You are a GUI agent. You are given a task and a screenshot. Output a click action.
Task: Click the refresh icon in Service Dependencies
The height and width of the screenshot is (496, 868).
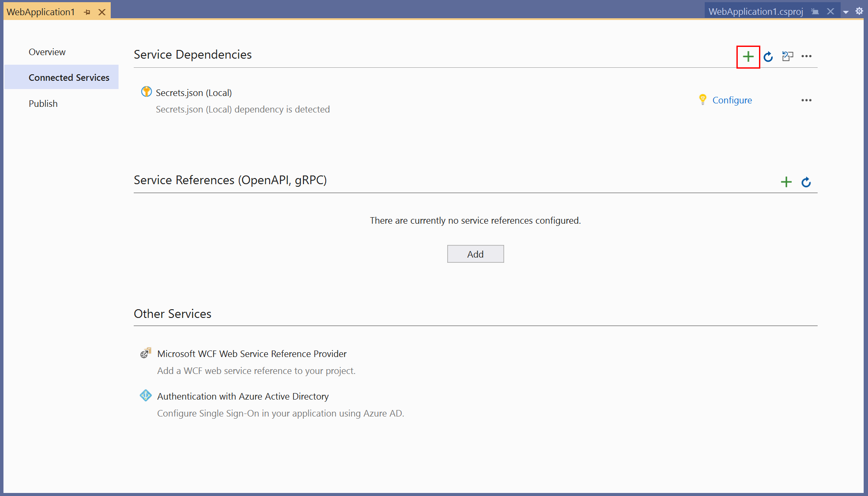[x=769, y=56]
